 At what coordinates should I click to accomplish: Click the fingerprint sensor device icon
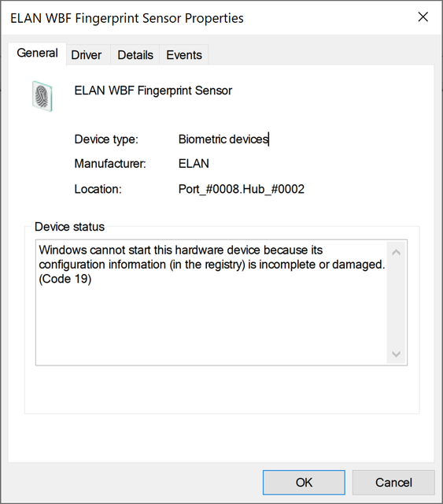pyautogui.click(x=42, y=96)
